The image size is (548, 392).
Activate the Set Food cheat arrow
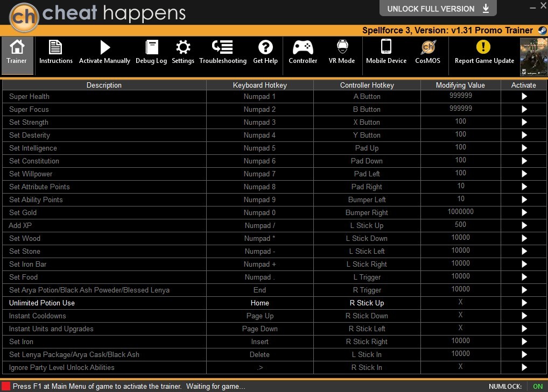point(524,277)
